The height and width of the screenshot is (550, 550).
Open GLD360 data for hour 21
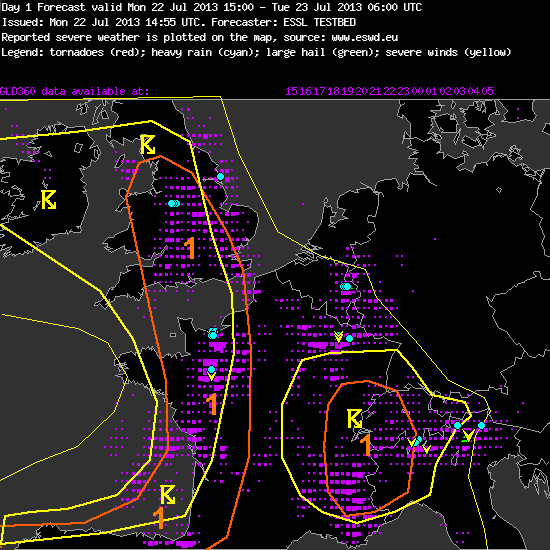point(375,91)
